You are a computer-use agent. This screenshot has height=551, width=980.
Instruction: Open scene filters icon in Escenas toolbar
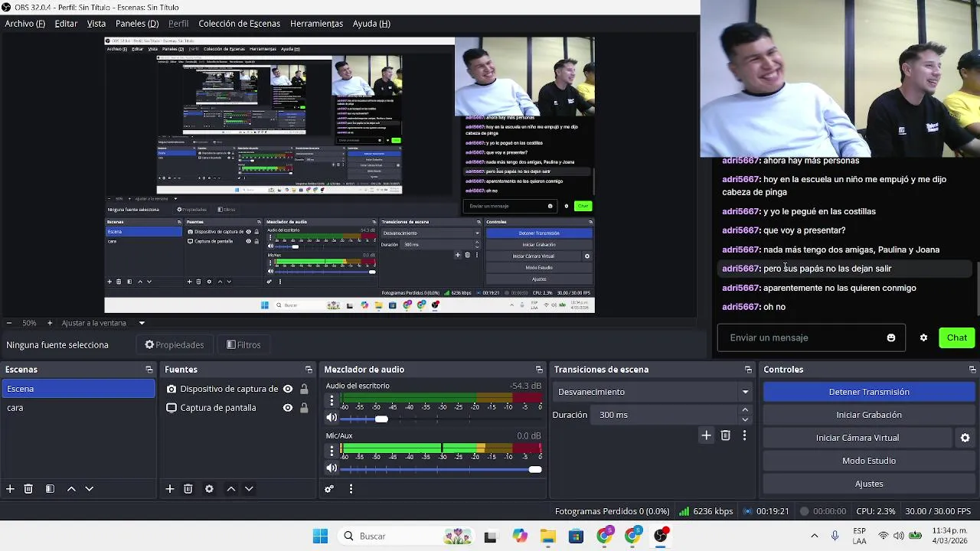click(50, 489)
